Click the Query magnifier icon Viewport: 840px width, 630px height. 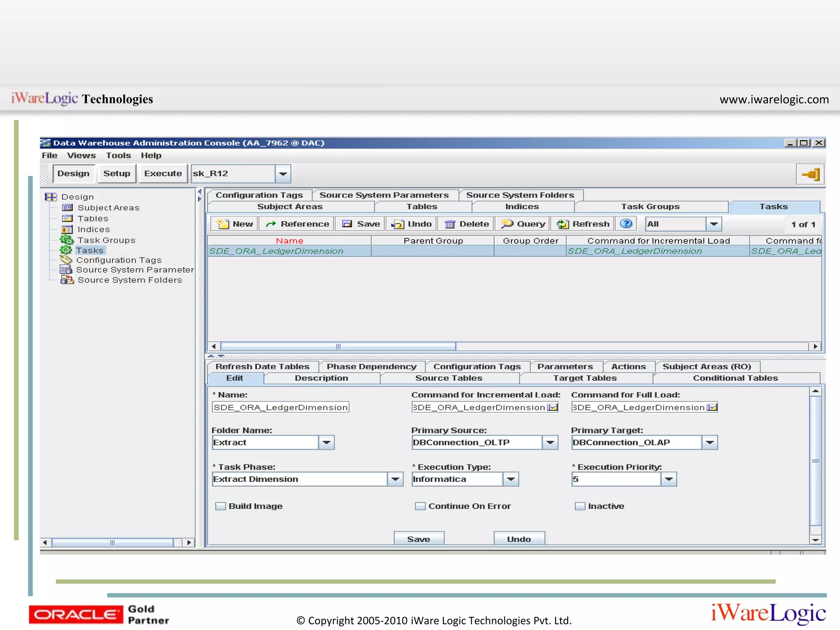pyautogui.click(x=507, y=224)
